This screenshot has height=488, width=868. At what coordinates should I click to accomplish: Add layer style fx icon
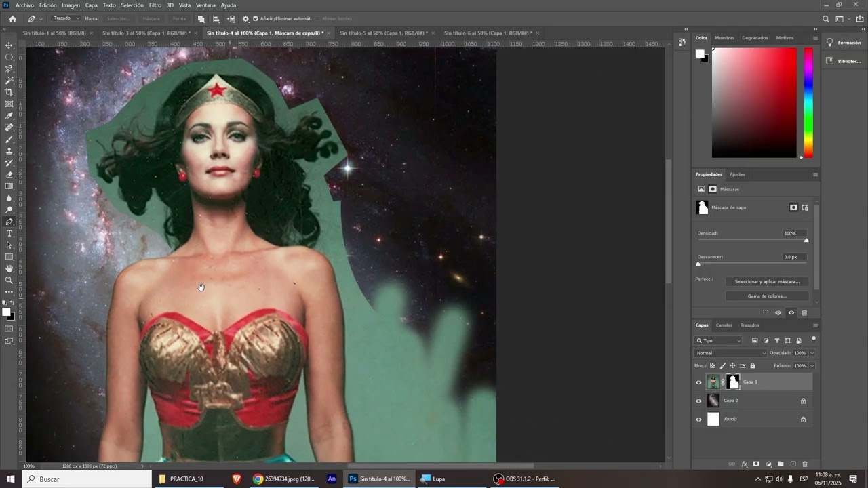pos(744,464)
